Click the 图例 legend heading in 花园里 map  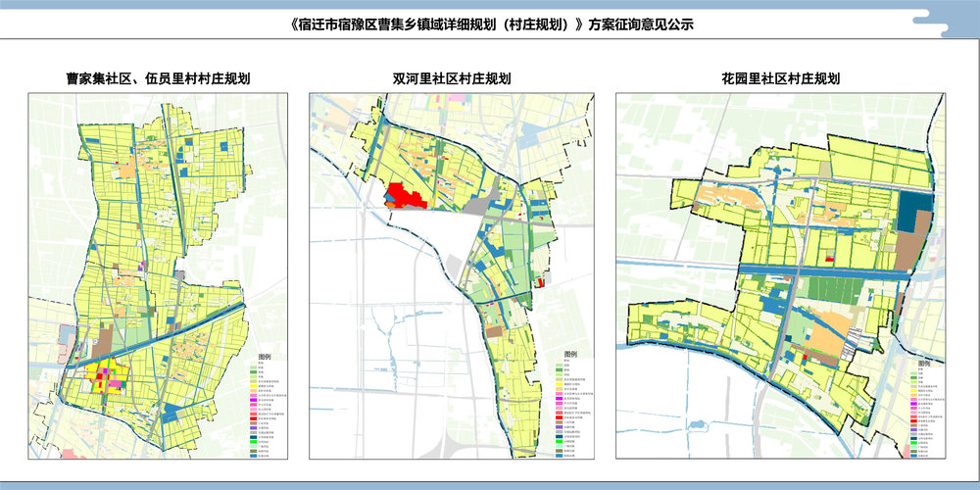coord(922,362)
